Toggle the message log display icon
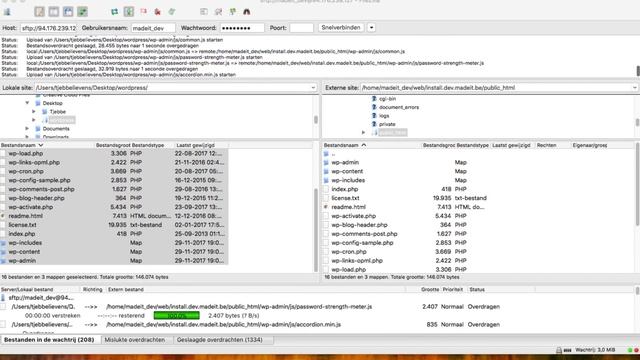Screen dimensions: 640x360 tap(40, 12)
